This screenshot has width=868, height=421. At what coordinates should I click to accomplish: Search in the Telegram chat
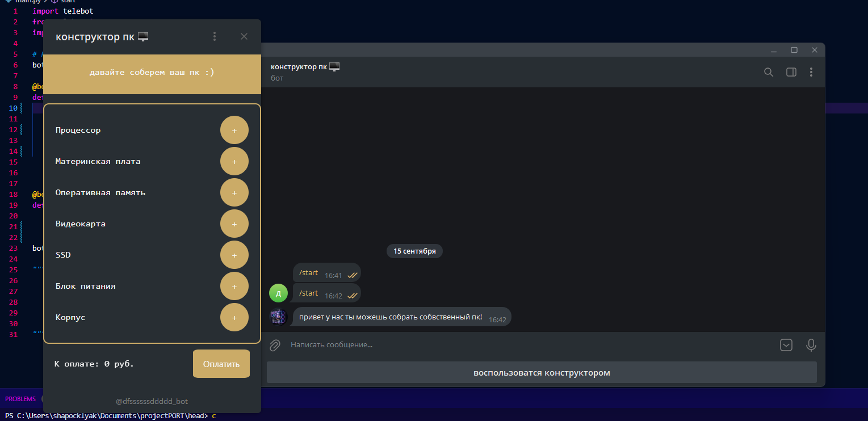point(769,72)
